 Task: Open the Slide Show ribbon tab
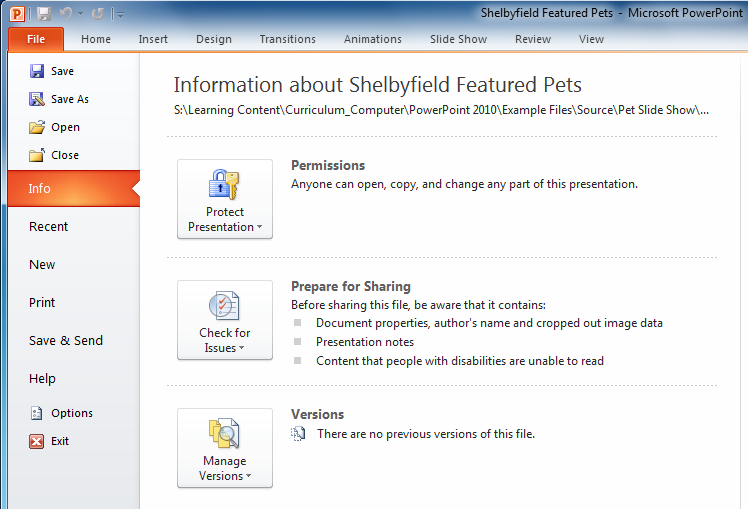(458, 39)
